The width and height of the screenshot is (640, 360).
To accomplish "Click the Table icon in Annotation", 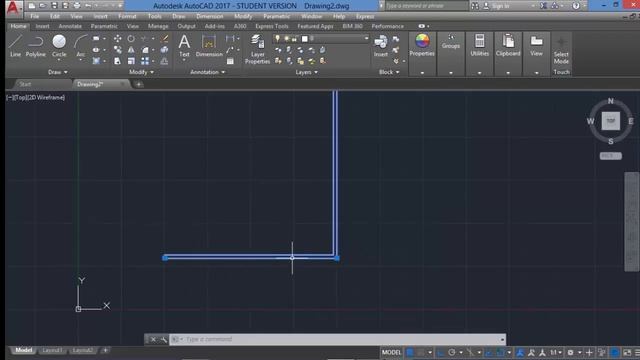I will tap(230, 61).
